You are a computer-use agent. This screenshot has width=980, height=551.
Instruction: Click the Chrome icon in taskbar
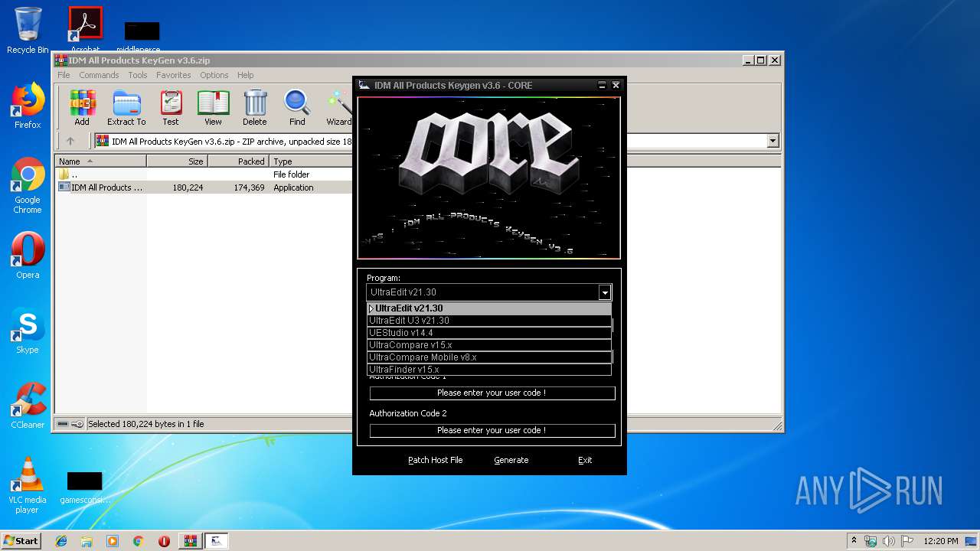point(138,541)
